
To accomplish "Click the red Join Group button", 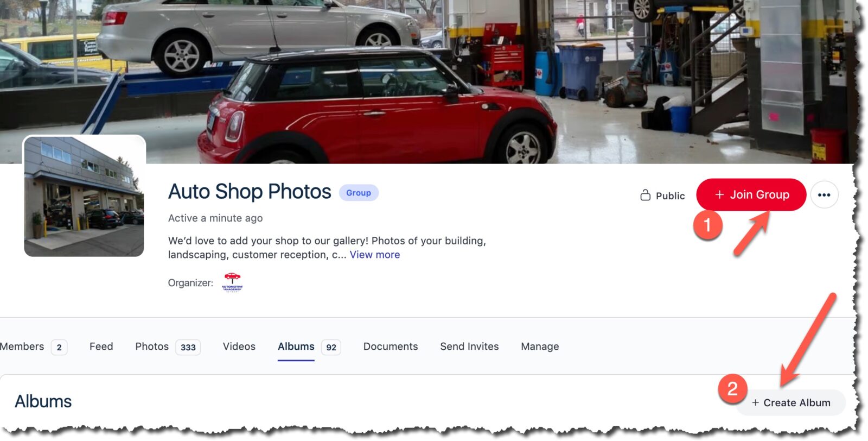I will pos(751,194).
